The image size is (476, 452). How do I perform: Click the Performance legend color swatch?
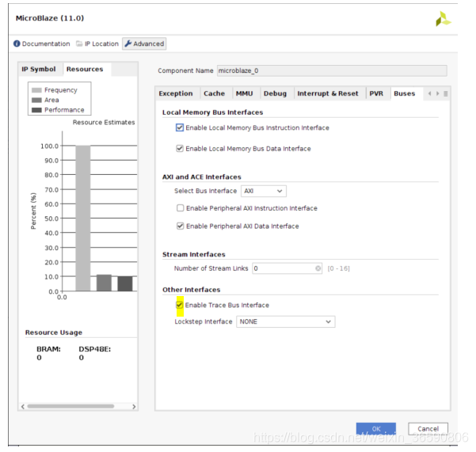(x=36, y=110)
